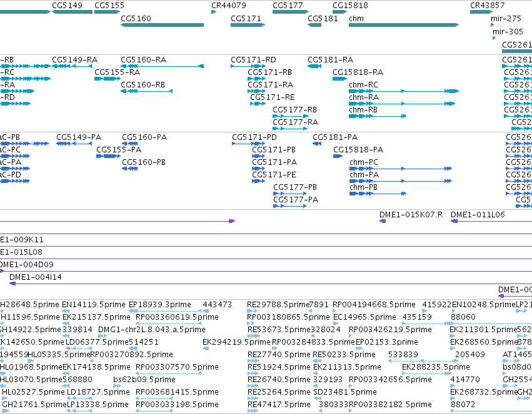Click the DME1-004I14 clone label
The image size is (532, 414).
[36, 277]
